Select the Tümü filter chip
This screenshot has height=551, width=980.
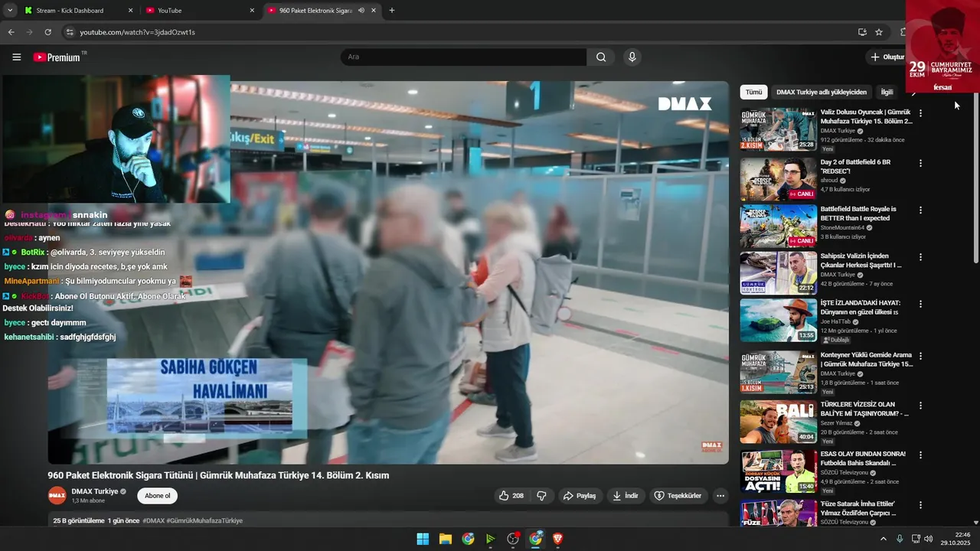tap(753, 92)
